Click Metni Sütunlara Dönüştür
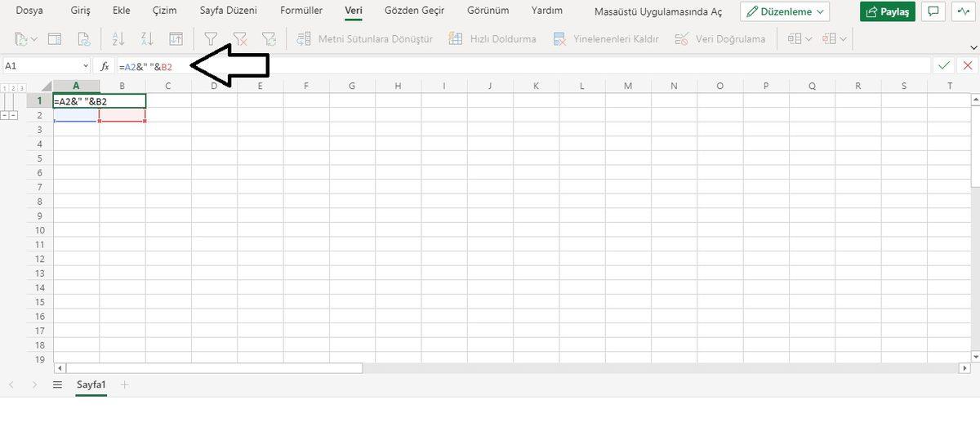 364,38
